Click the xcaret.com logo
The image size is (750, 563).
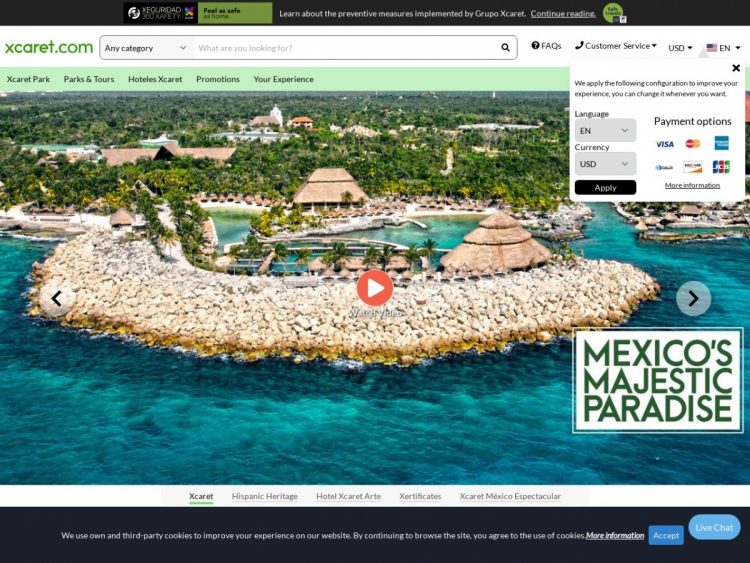tap(48, 47)
